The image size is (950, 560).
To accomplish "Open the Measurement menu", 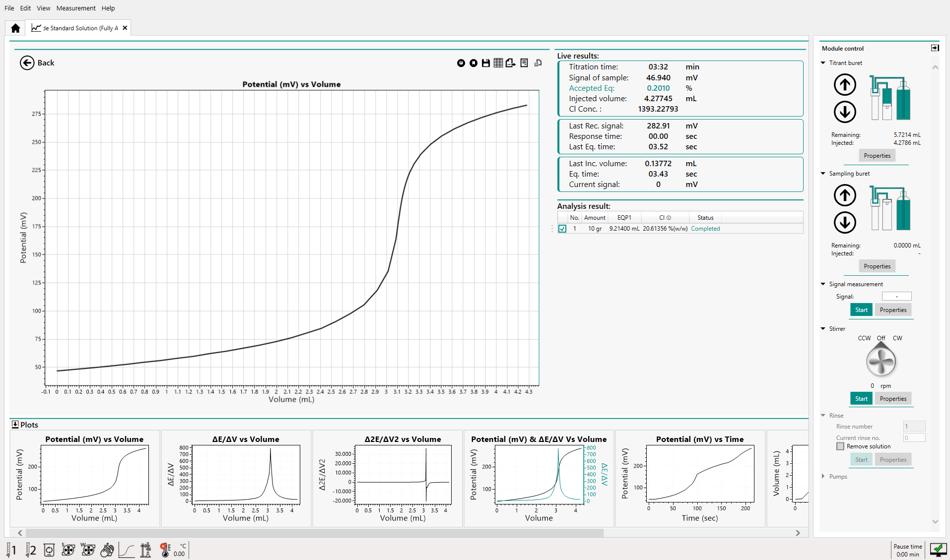I will (75, 8).
